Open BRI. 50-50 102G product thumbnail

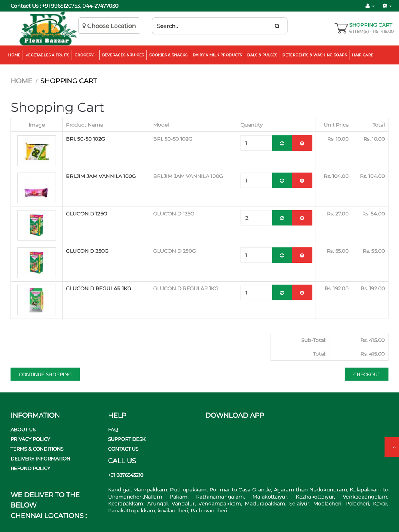click(x=37, y=150)
